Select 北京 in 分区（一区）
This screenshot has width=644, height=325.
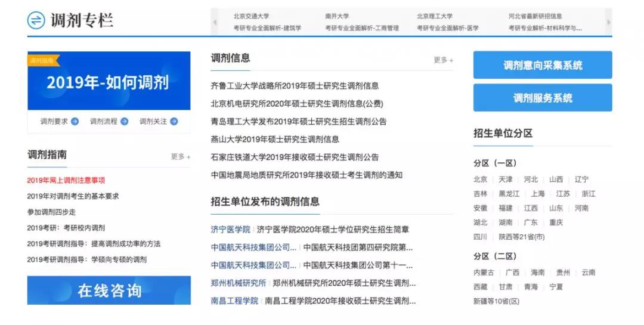(480, 179)
